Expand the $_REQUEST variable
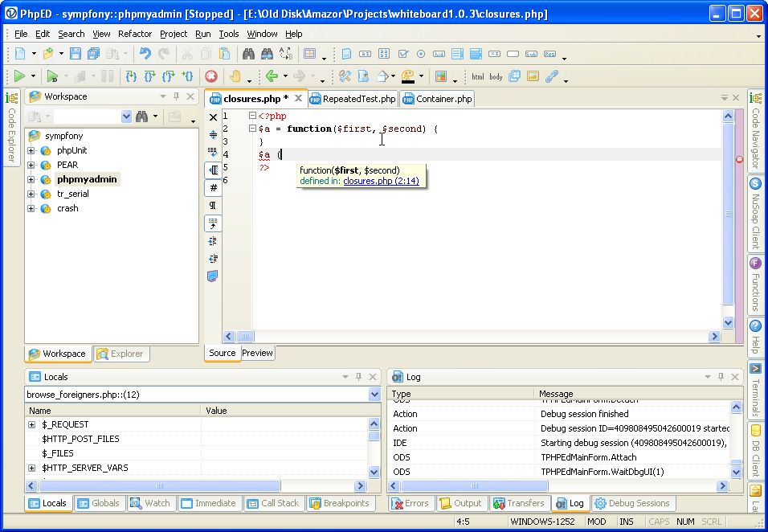The image size is (768, 532). pos(32,425)
